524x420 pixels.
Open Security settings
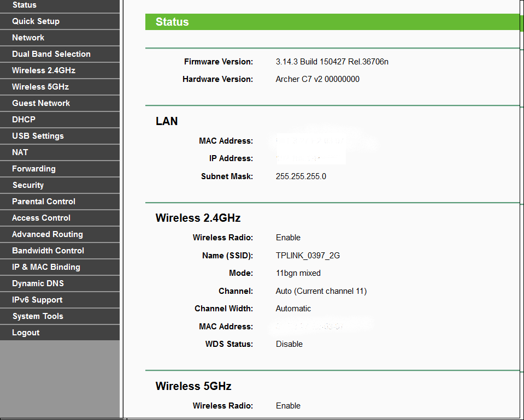point(28,185)
